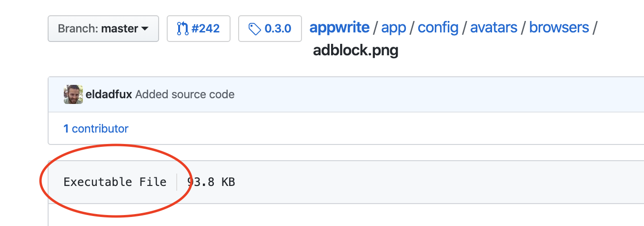644x226 pixels.
Task: Click eldadfux's avatar image
Action: pyautogui.click(x=73, y=94)
